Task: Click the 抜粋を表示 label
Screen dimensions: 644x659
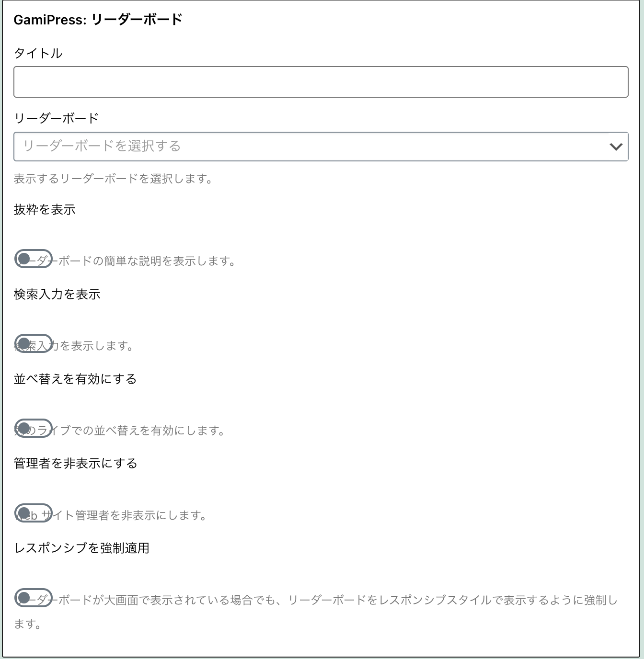Action: [x=45, y=210]
